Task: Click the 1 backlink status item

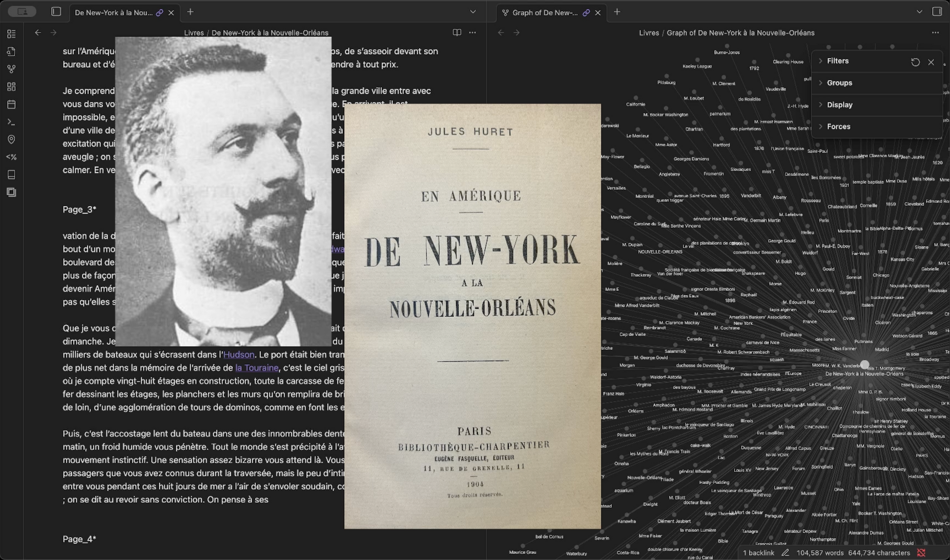Action: [x=758, y=553]
